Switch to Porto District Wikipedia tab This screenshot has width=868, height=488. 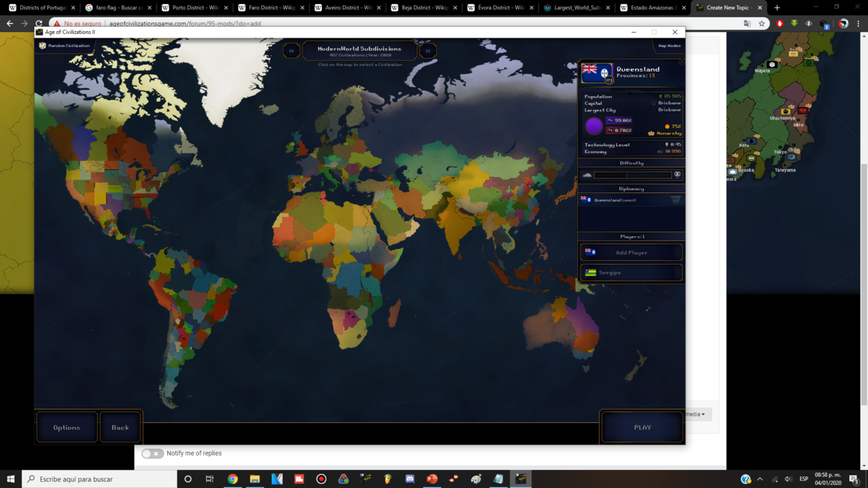click(195, 7)
